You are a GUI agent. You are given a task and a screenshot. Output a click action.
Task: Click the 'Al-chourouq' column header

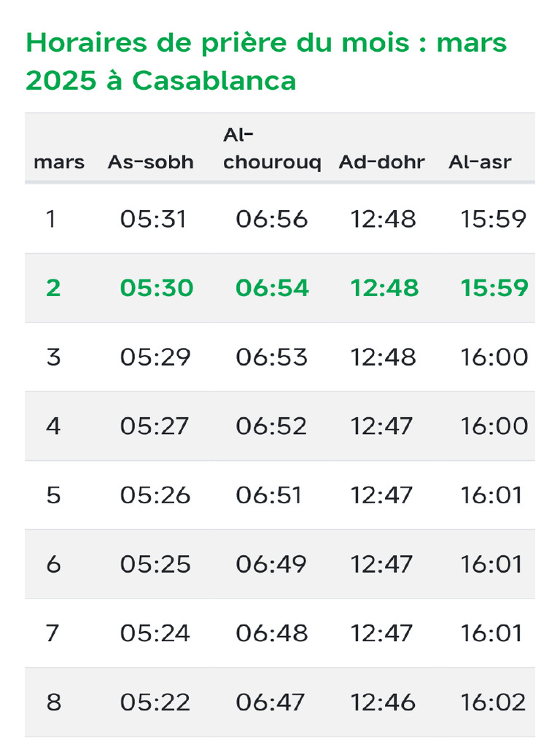(271, 149)
